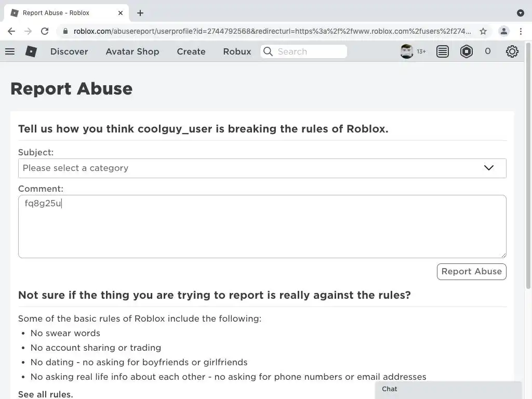Click 'Tell us how you think coolguy_user' heading
This screenshot has height=399, width=532.
[203, 129]
